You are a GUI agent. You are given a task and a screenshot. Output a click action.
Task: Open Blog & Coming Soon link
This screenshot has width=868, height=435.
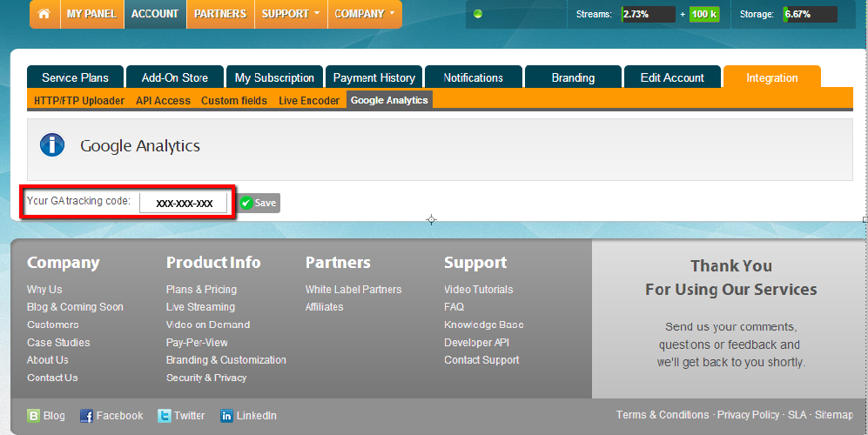coord(75,307)
